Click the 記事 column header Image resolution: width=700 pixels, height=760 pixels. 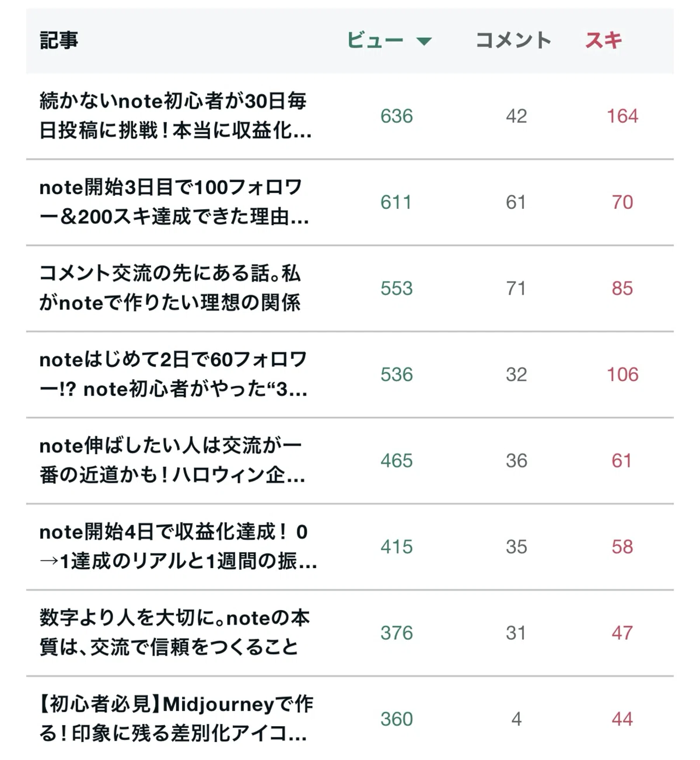point(59,40)
